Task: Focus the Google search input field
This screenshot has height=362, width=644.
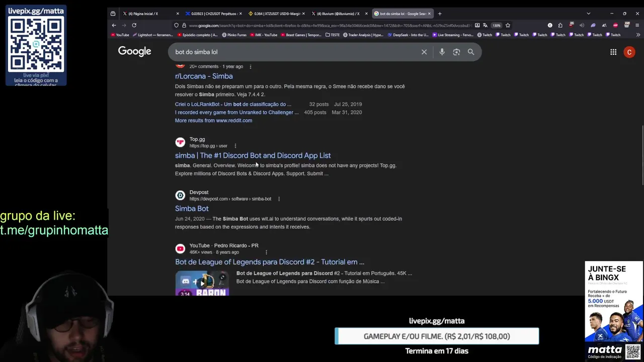Action: (x=297, y=52)
